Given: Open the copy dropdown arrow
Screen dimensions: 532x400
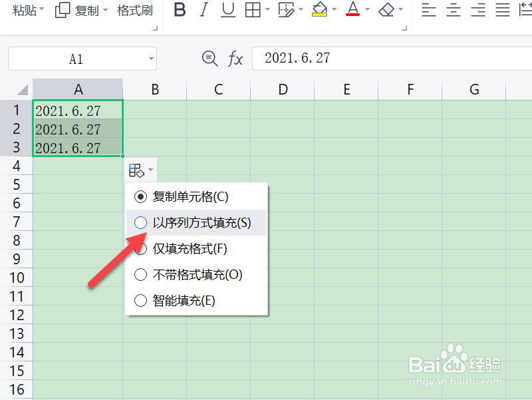Looking at the screenshot, I should (105, 10).
